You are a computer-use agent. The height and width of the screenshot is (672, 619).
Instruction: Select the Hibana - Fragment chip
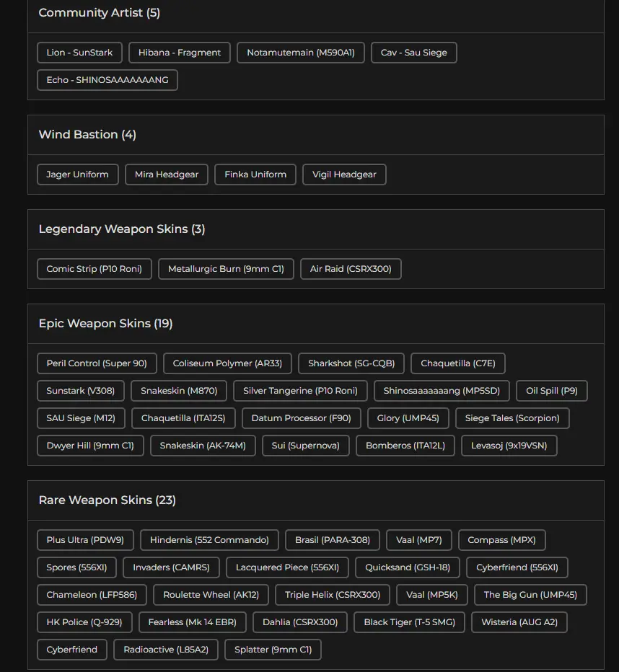[x=180, y=53]
